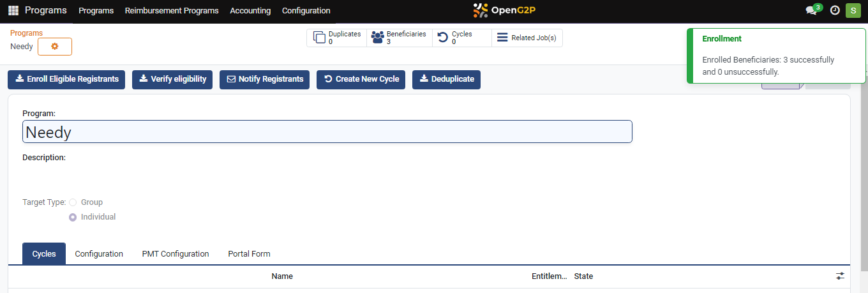Open the Configuration top menu
This screenshot has height=293, width=868.
tap(306, 11)
